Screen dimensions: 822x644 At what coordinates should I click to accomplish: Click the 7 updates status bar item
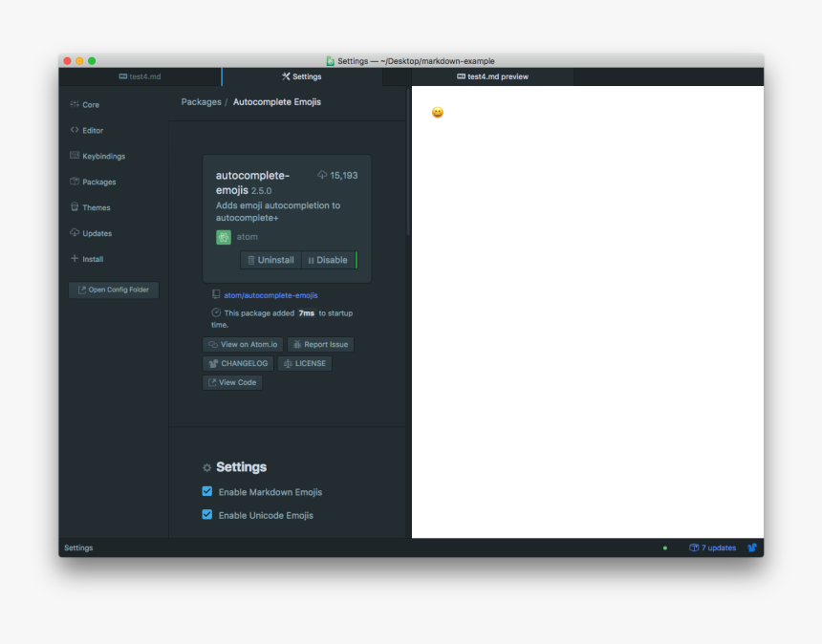click(x=712, y=547)
